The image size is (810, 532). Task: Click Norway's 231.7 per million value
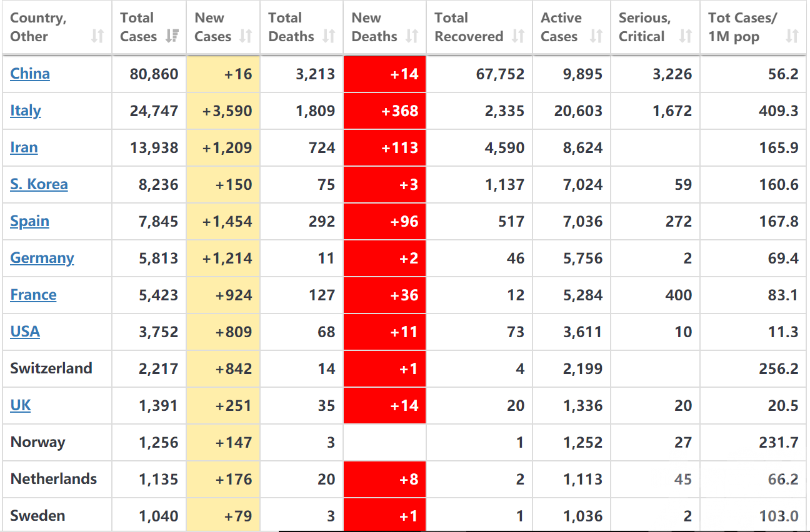click(x=779, y=442)
